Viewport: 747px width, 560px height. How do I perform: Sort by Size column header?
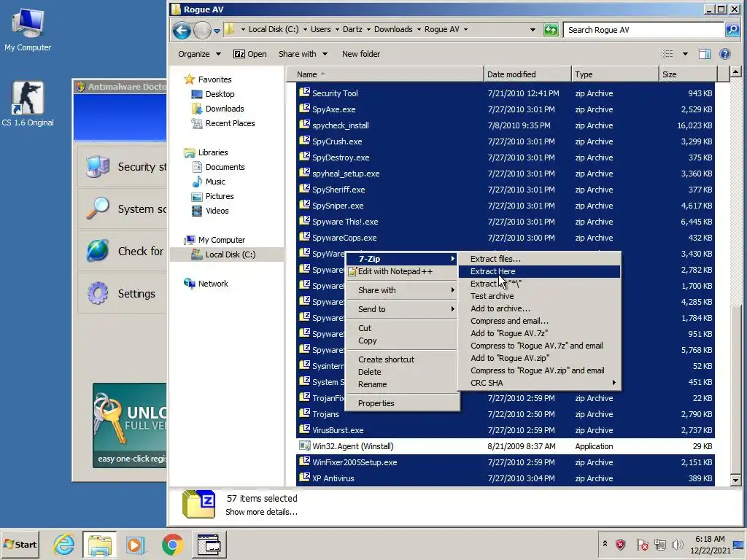coord(687,74)
